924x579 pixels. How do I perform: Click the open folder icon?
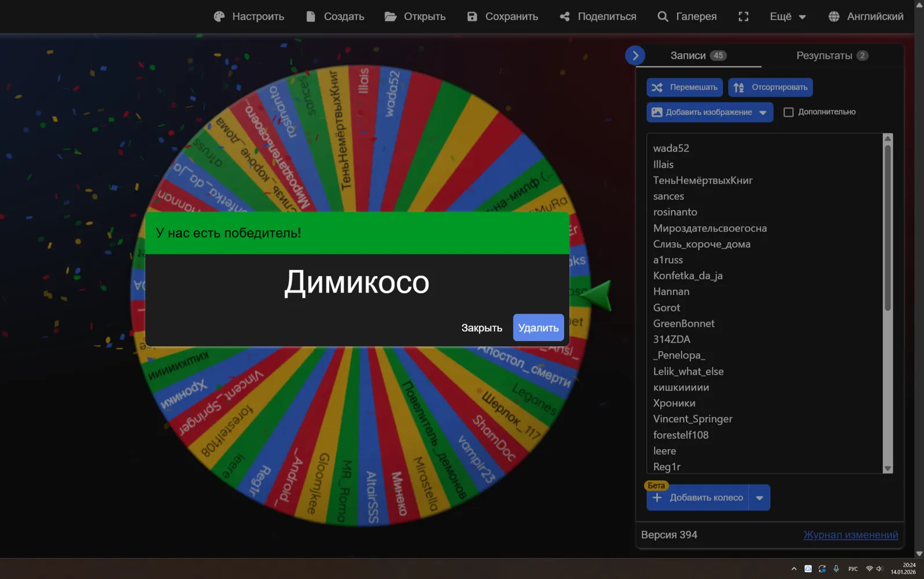391,16
